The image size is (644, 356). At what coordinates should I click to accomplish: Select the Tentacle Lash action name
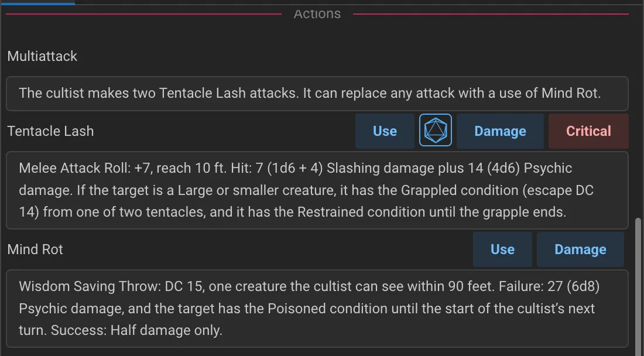[50, 131]
